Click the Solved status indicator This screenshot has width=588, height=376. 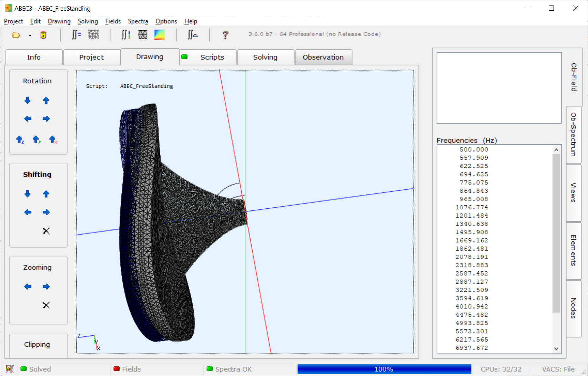click(36, 369)
